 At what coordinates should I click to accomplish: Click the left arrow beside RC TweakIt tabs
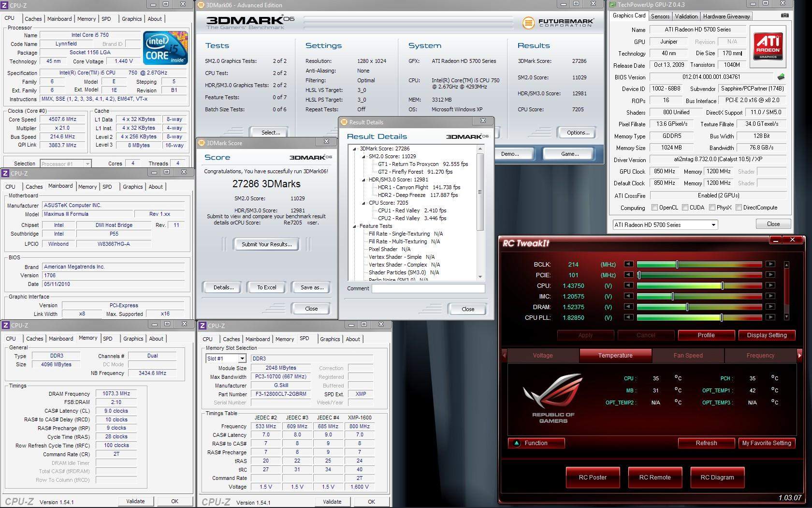tap(504, 355)
